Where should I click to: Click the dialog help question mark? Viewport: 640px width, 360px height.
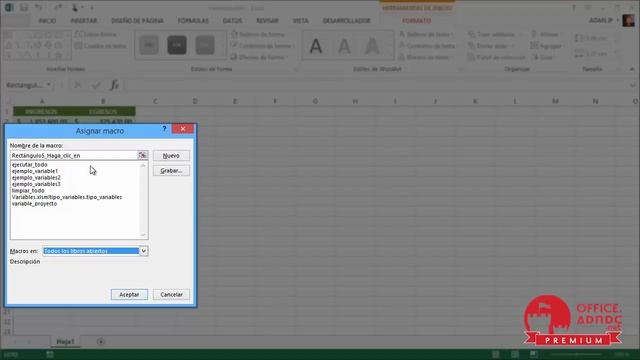[x=164, y=129]
